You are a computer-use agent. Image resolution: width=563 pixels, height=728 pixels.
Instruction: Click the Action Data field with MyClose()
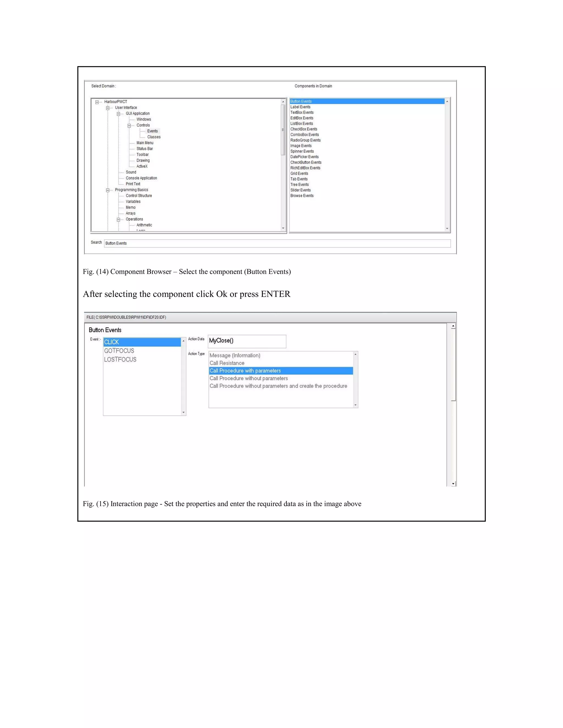coord(247,341)
